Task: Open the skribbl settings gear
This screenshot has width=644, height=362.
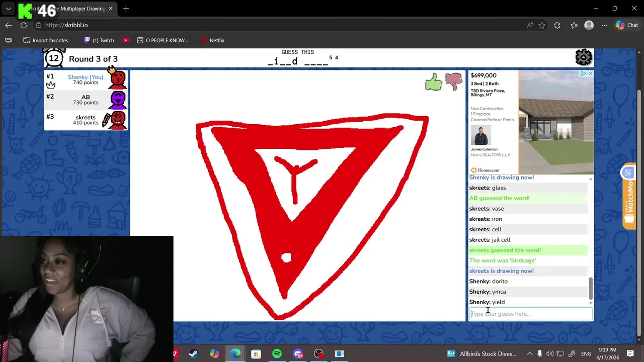Action: (584, 57)
